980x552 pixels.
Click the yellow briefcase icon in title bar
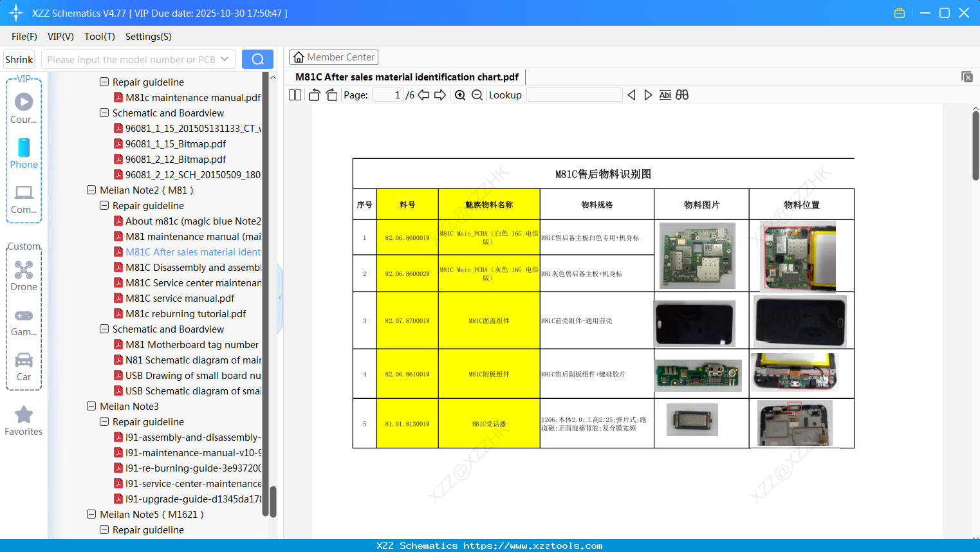point(899,12)
